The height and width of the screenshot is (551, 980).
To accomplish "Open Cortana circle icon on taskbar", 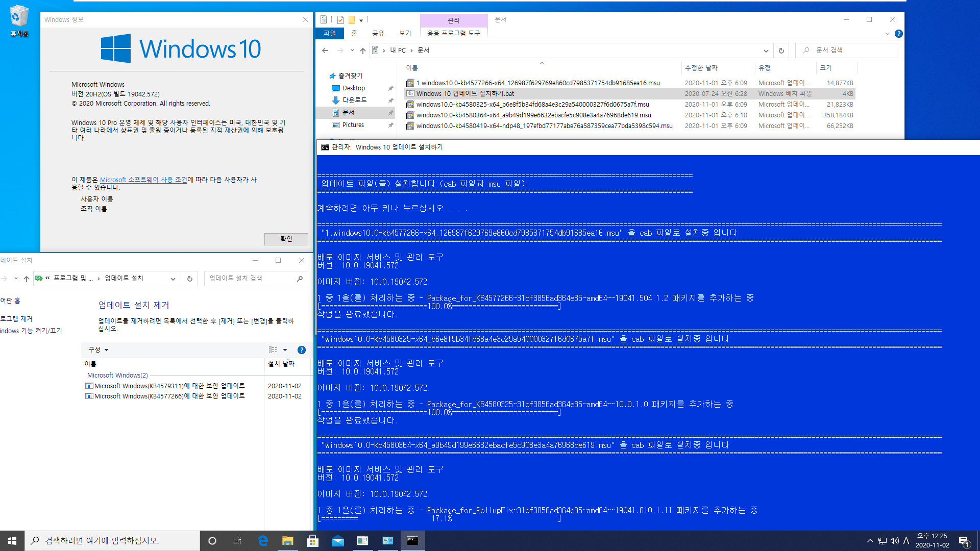I will (212, 541).
